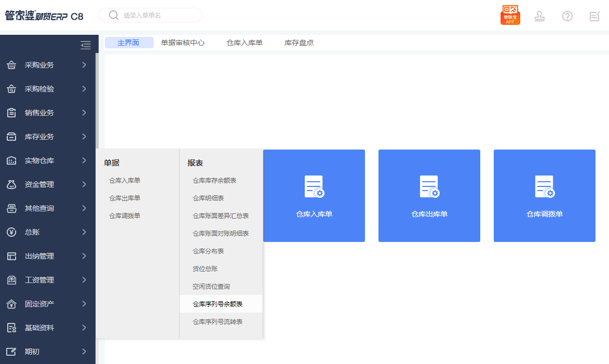Open the 空闲货位查询 report
The image size is (609, 364).
(211, 287)
